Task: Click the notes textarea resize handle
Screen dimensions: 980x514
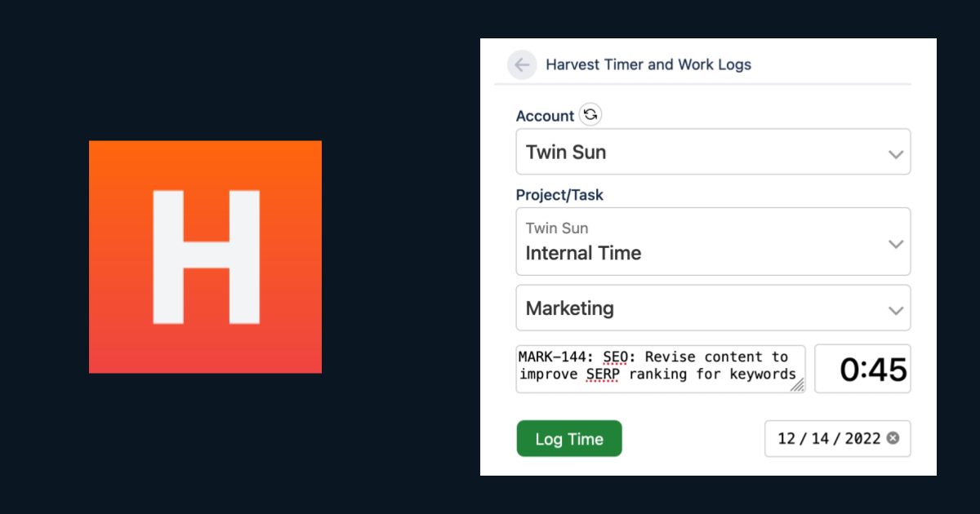Action: click(797, 385)
